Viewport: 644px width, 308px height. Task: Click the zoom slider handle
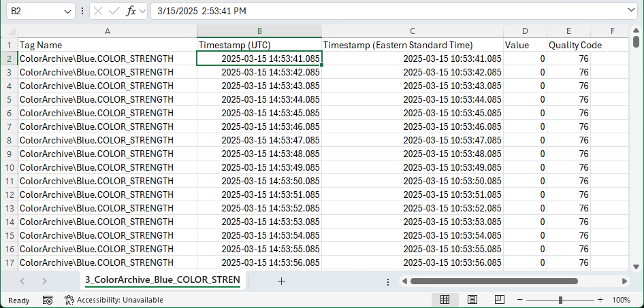(x=560, y=301)
